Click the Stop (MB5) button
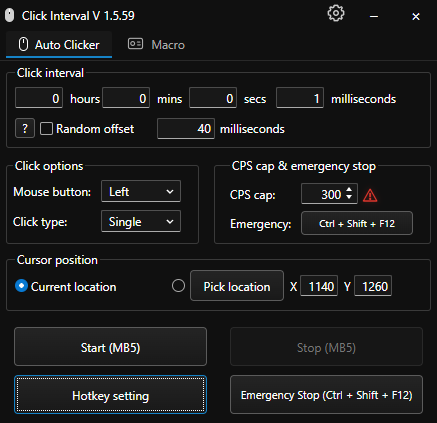The height and width of the screenshot is (423, 437). click(x=326, y=347)
